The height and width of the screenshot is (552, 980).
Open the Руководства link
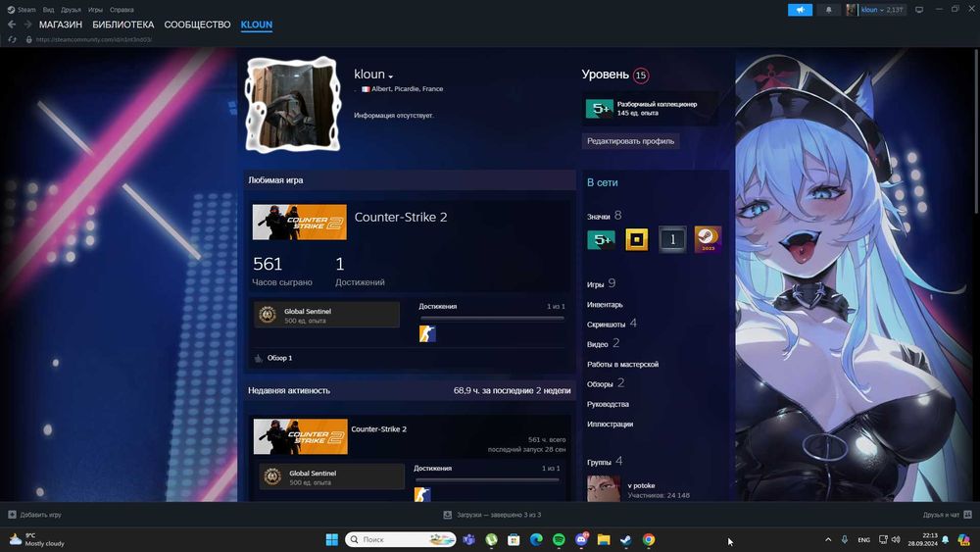(608, 404)
